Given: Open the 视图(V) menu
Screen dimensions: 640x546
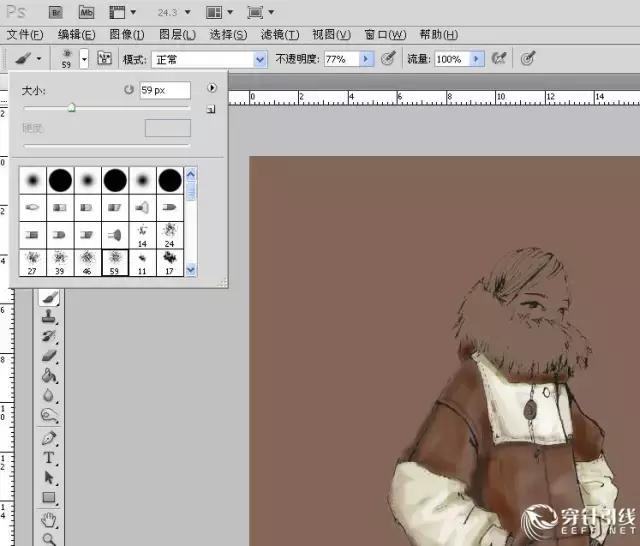Looking at the screenshot, I should pos(331,35).
